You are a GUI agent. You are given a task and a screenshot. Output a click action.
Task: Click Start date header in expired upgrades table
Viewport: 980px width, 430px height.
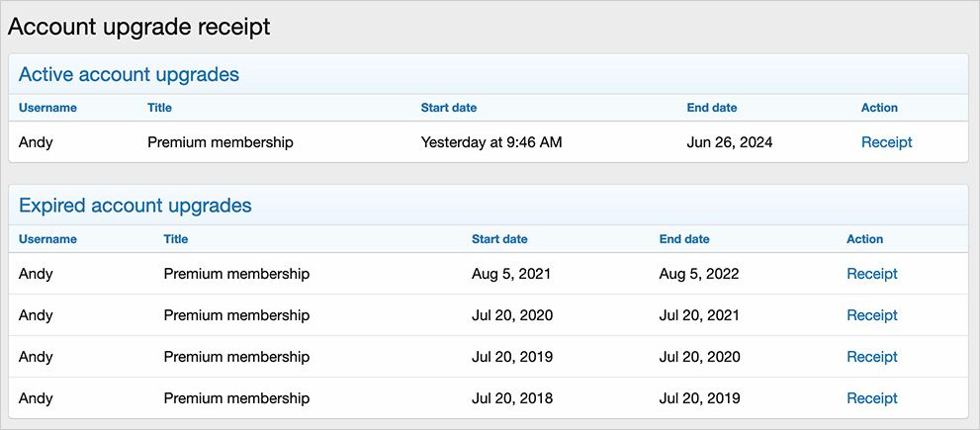point(499,239)
